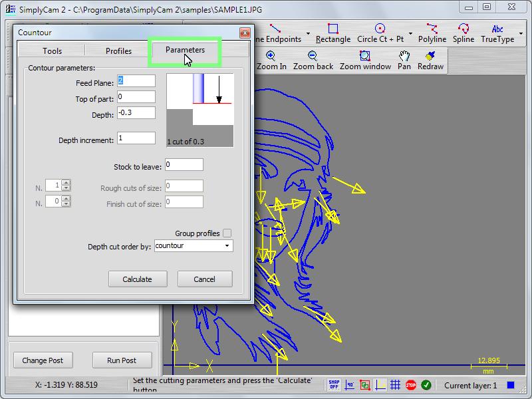Click the Depth increment input field
Screen dimensions: 532x399
(x=136, y=138)
